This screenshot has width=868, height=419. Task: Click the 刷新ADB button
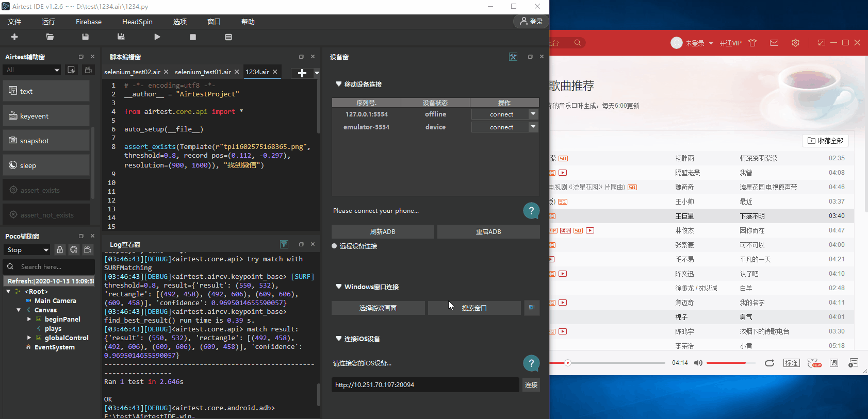(x=383, y=232)
